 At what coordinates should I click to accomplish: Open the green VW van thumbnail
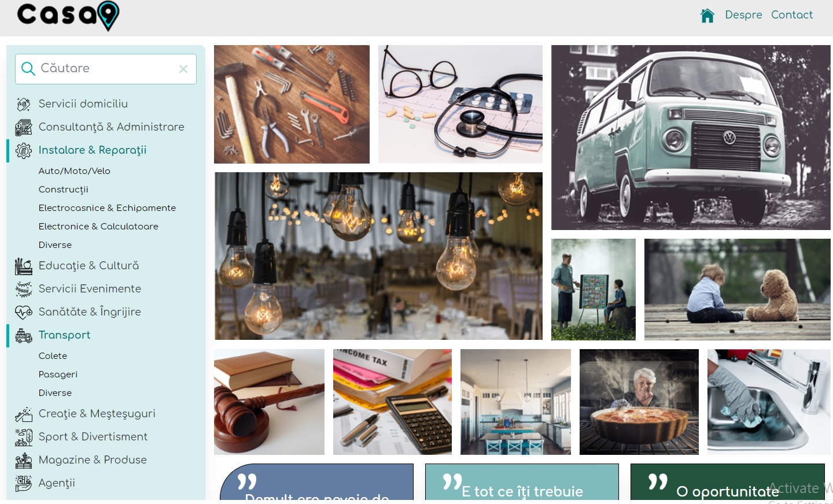(x=691, y=138)
